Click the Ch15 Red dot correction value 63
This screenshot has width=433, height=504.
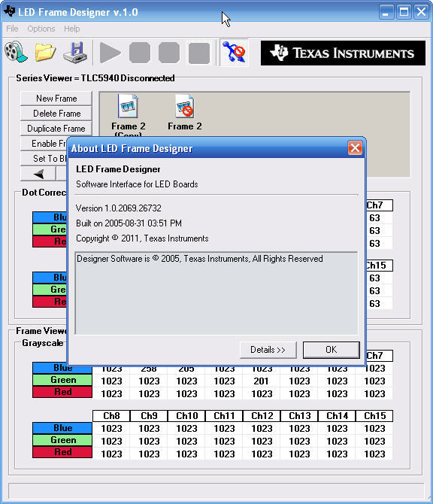pyautogui.click(x=379, y=304)
